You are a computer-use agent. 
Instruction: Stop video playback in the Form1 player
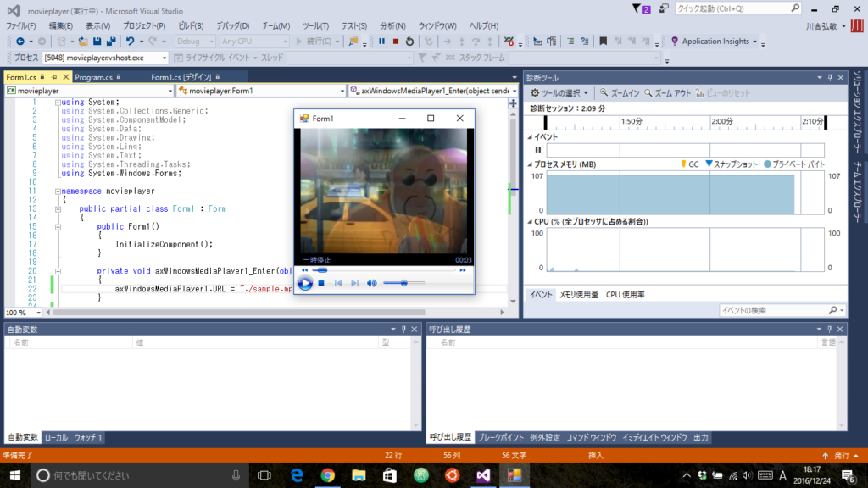coord(321,283)
